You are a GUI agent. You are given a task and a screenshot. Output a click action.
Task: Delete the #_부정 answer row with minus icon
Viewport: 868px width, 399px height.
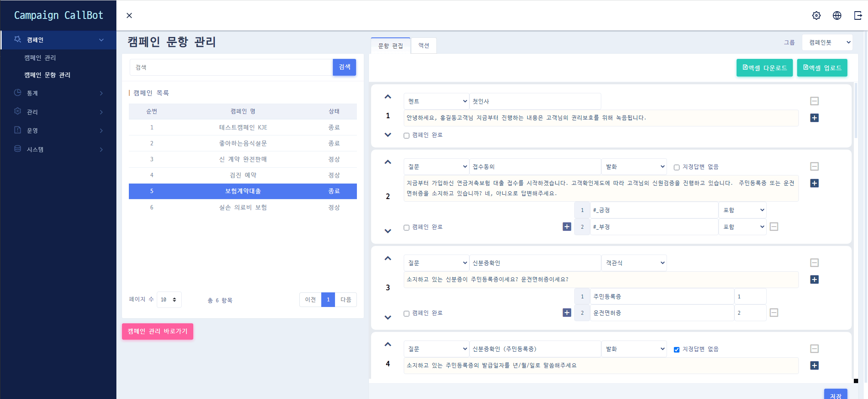(x=774, y=227)
